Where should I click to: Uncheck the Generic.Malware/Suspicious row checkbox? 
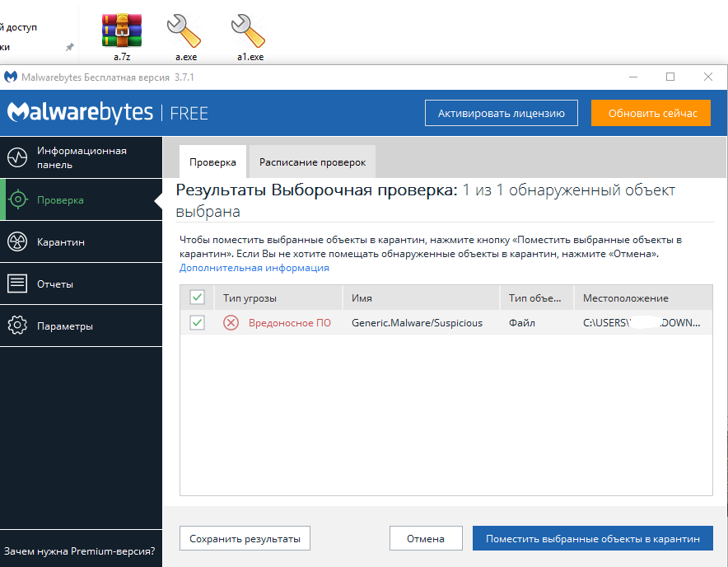(x=198, y=322)
